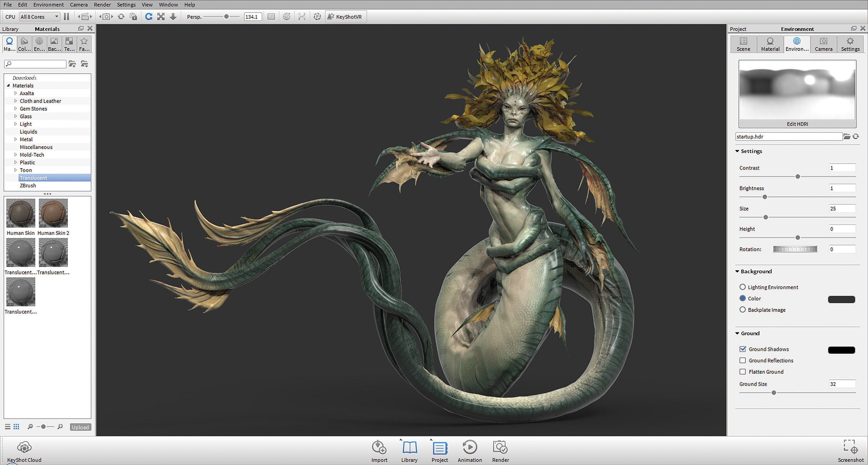Viewport: 868px width, 465px height.
Task: Click the library search field
Action: click(x=35, y=64)
